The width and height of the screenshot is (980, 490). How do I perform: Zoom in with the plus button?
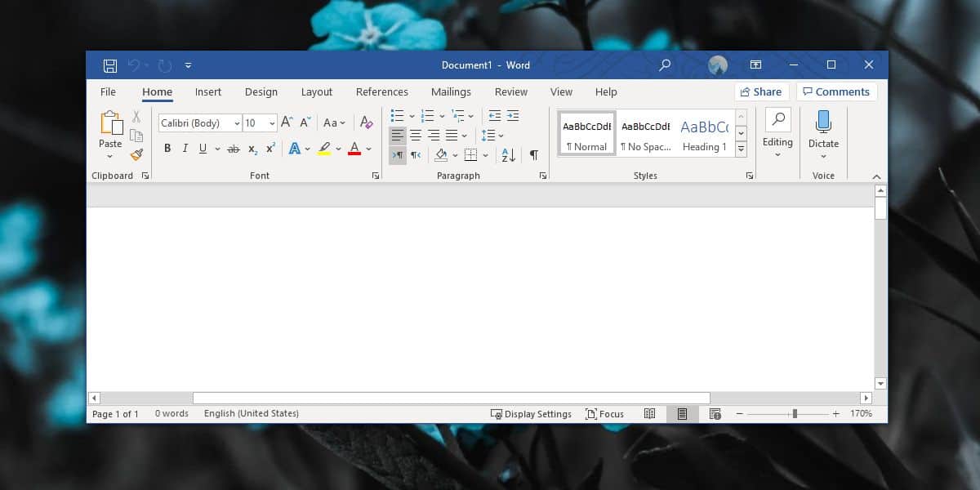point(835,414)
